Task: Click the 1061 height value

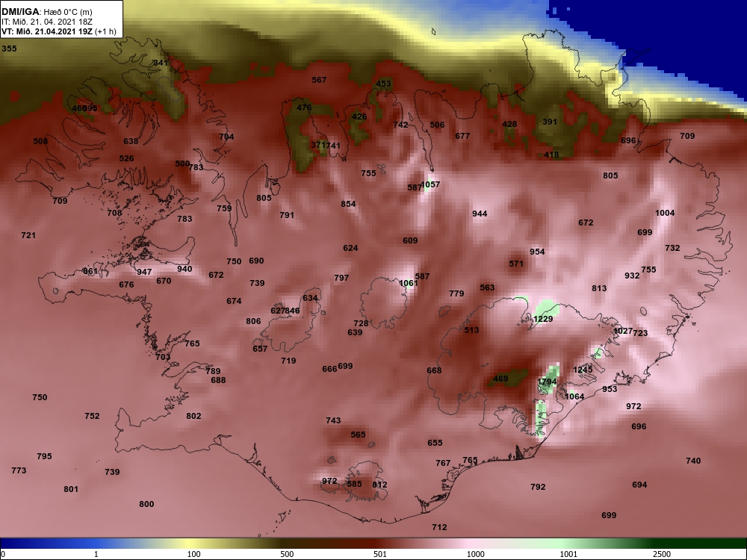Action: (x=409, y=283)
